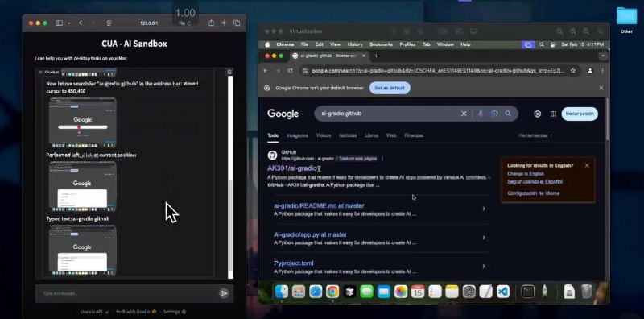The height and width of the screenshot is (319, 644).
Task: Open more options for GitHub result
Action: coord(382,159)
